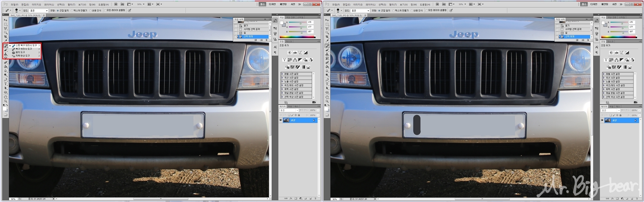644x202 pixels.
Task: Select the Crop tool in the right window
Action: (327, 37)
